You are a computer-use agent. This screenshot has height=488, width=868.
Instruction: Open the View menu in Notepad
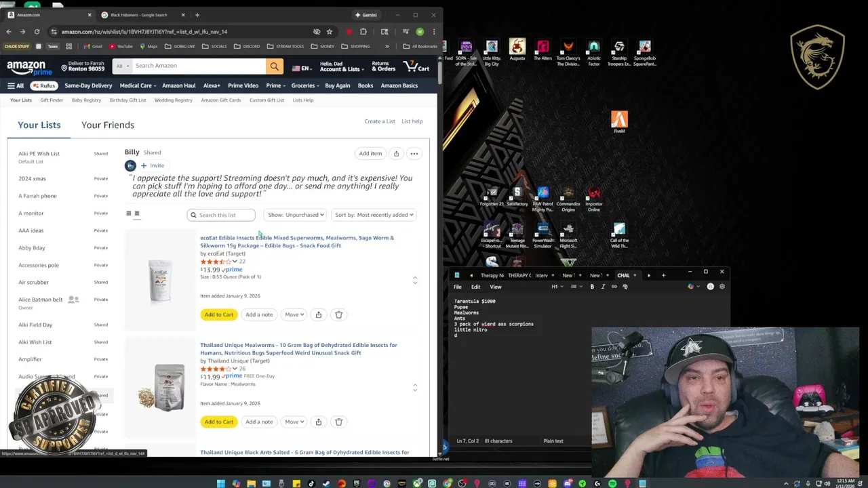[x=496, y=287]
